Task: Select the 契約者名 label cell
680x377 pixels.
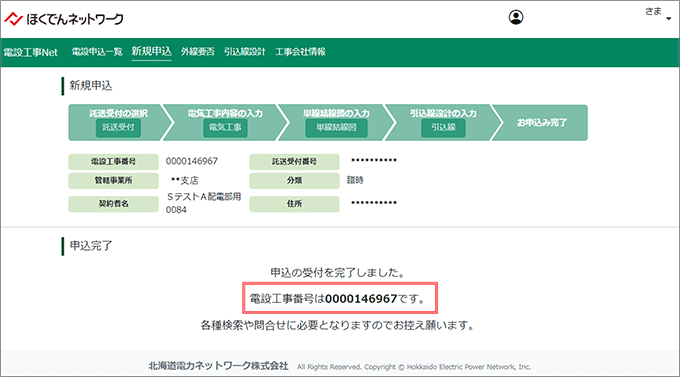Action: (113, 203)
